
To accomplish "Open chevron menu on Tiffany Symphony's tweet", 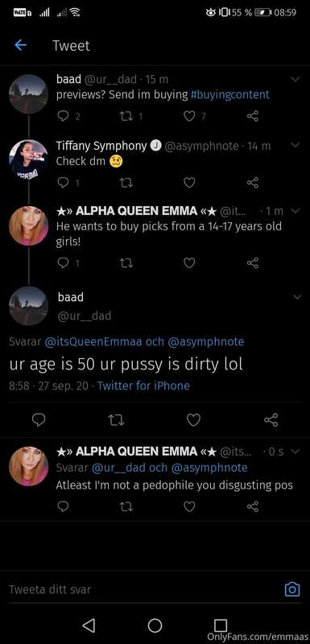I will 296,145.
